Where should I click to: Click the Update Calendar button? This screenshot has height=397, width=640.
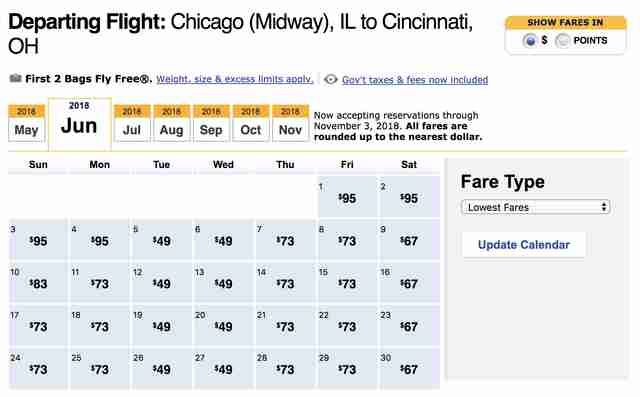pos(524,244)
